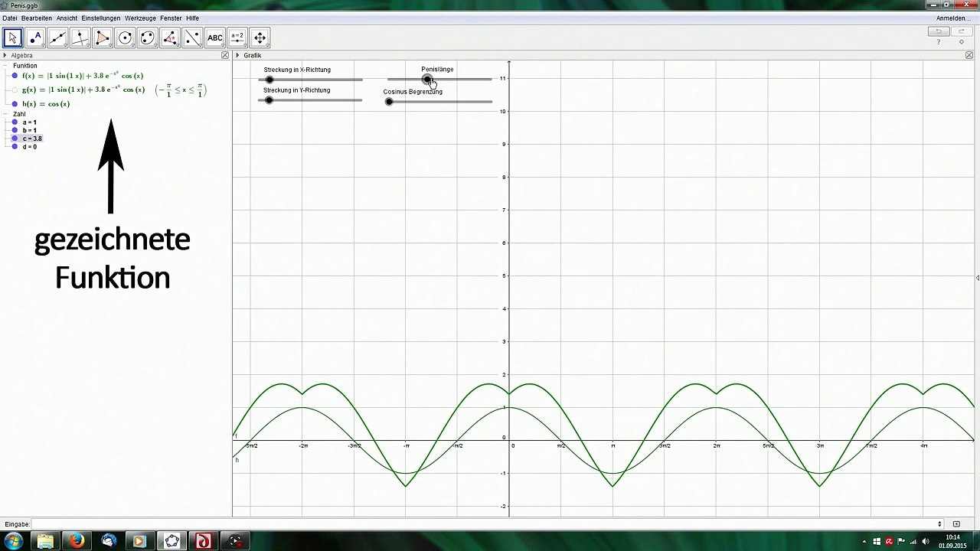Toggle visibility of number a = 1
Screen dimensions: 980x551
click(15, 122)
